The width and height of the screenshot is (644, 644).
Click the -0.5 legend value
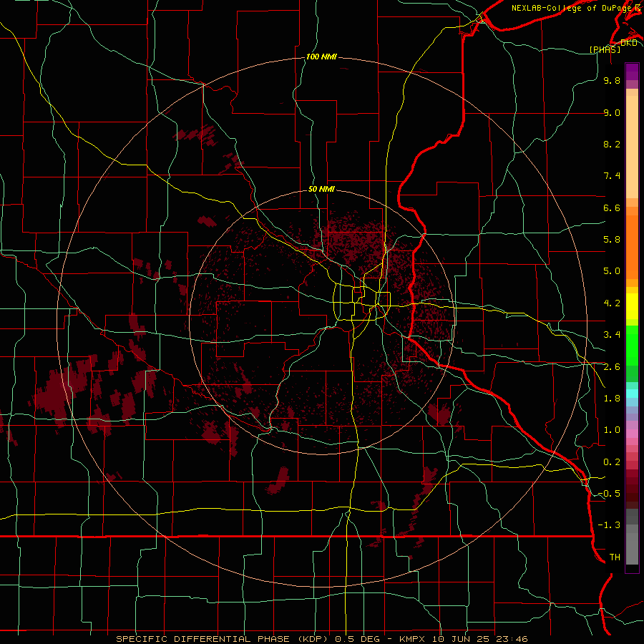(609, 494)
